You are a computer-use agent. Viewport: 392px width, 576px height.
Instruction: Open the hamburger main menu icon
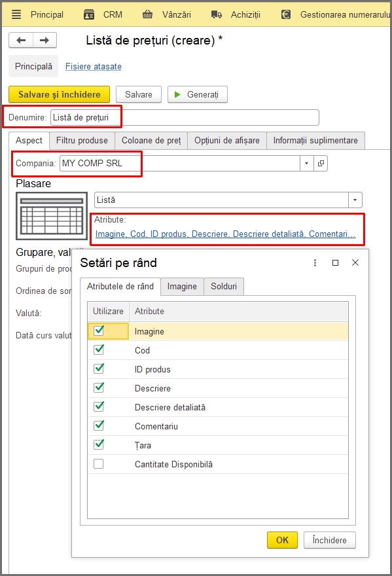click(16, 14)
